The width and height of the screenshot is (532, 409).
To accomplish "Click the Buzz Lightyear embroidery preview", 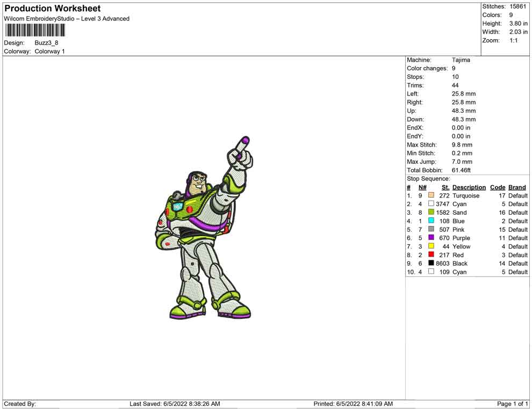I will click(204, 228).
